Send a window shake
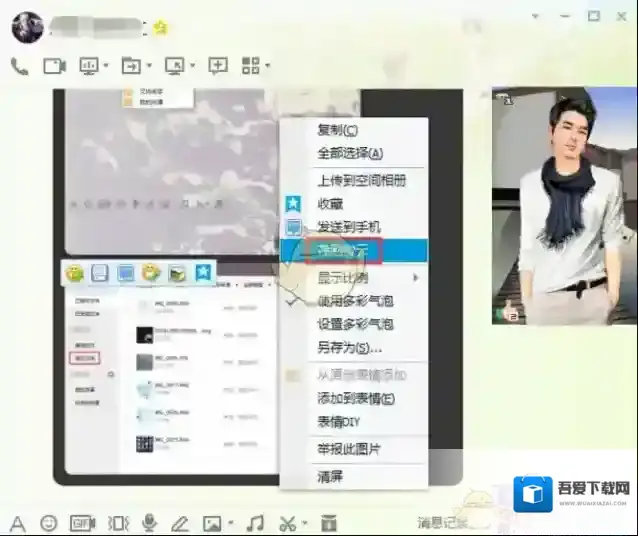The image size is (638, 536). click(118, 523)
